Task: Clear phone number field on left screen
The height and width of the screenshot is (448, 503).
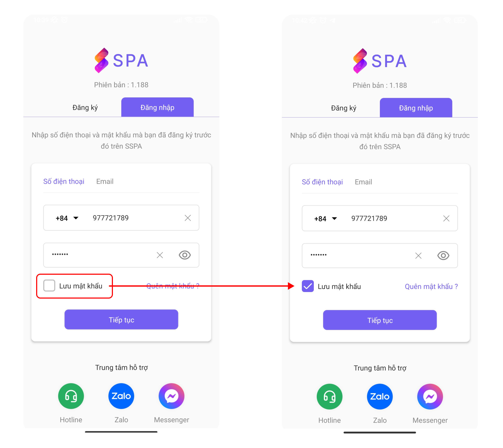Action: click(188, 218)
